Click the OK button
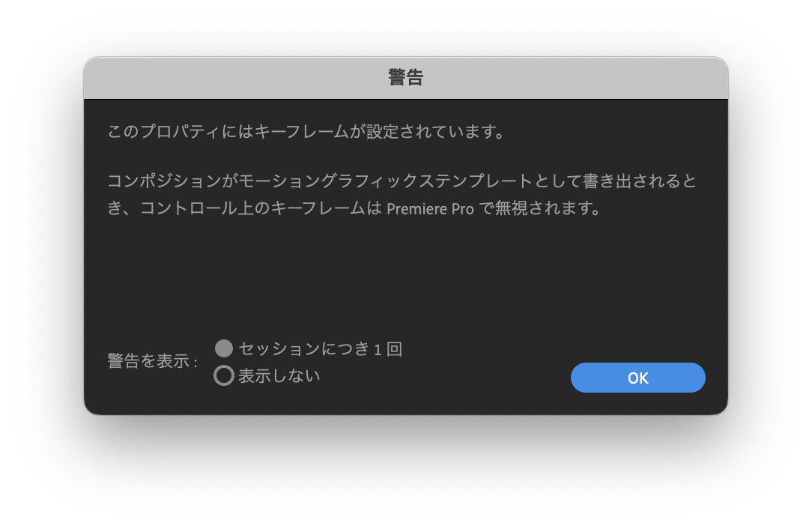Screen dimensions: 812x526 coord(637,378)
